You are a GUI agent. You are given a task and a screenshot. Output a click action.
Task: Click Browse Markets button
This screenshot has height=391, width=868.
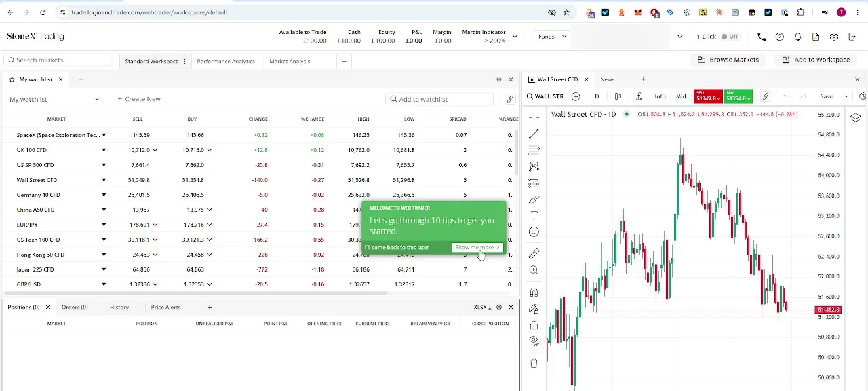(728, 60)
